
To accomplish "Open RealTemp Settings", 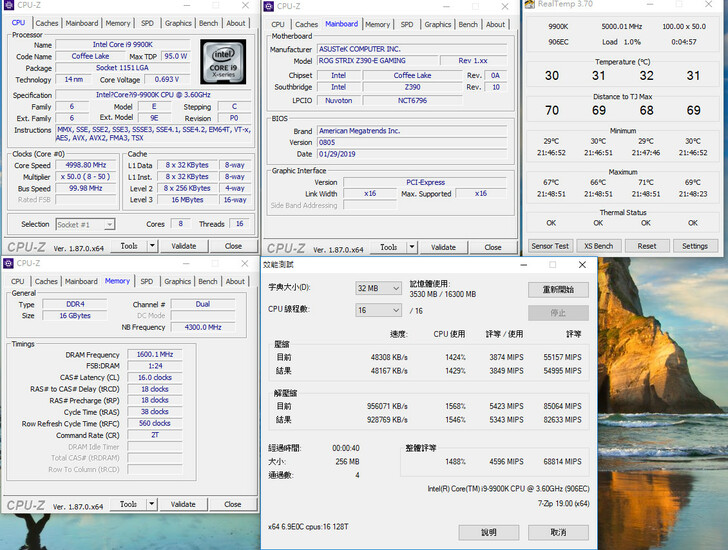I will click(x=694, y=246).
